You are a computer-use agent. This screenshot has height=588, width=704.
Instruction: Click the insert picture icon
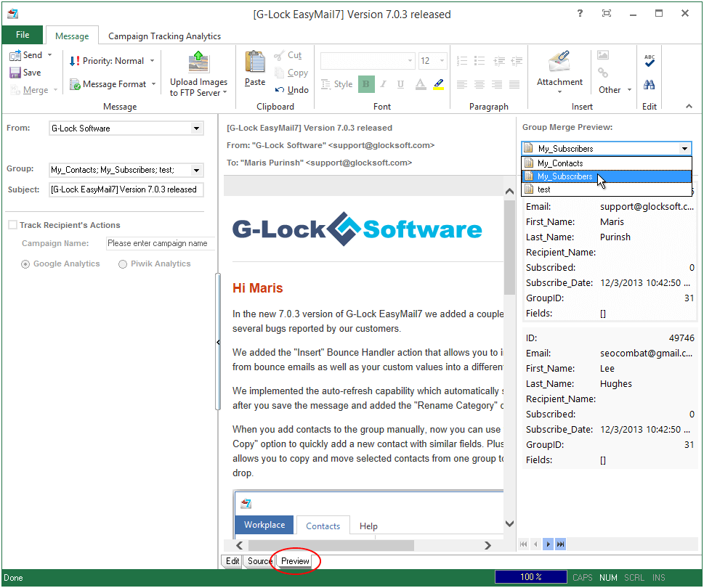tap(602, 55)
